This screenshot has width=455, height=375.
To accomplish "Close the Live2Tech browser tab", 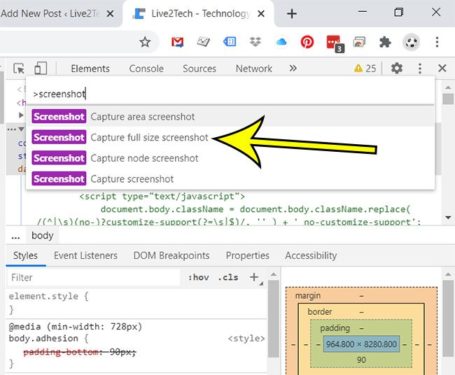I will pyautogui.click(x=261, y=14).
